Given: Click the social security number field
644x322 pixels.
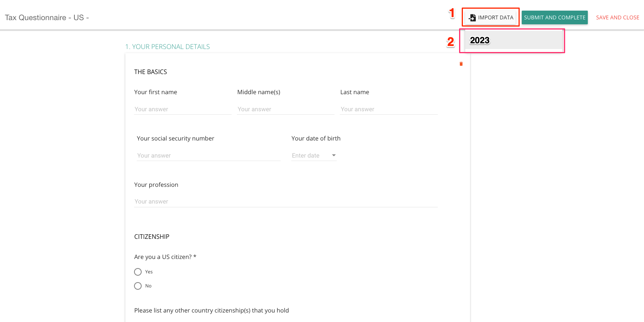Looking at the screenshot, I should tap(208, 156).
